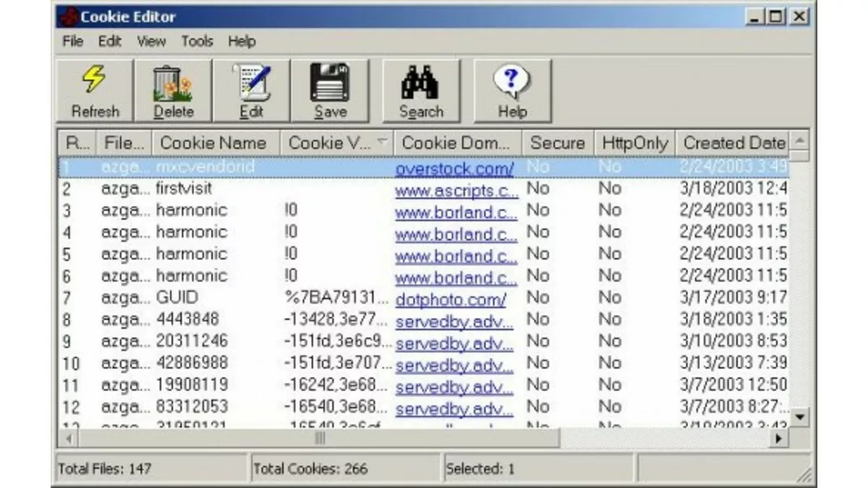Click the Total Files: 147 status text
868x488 pixels.
105,469
